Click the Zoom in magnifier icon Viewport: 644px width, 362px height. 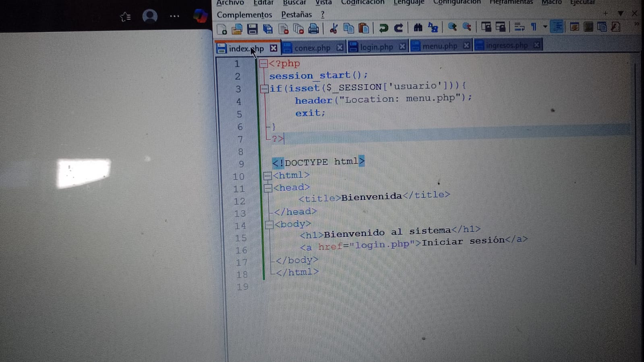coord(452,27)
